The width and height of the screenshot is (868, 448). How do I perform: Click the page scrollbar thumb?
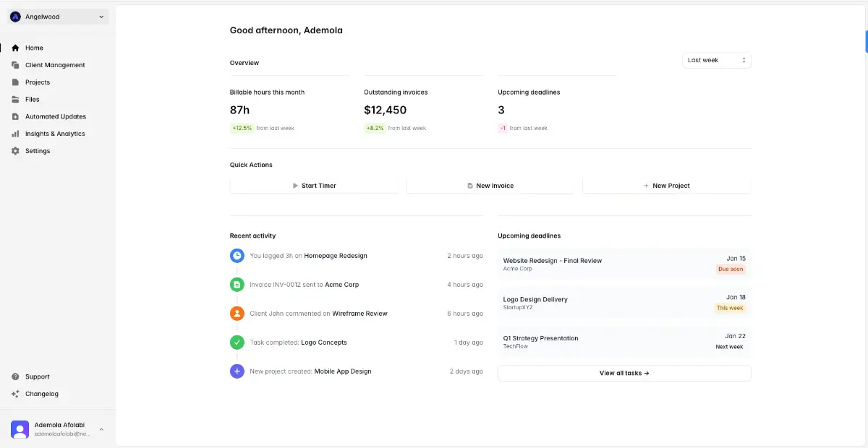point(866,41)
